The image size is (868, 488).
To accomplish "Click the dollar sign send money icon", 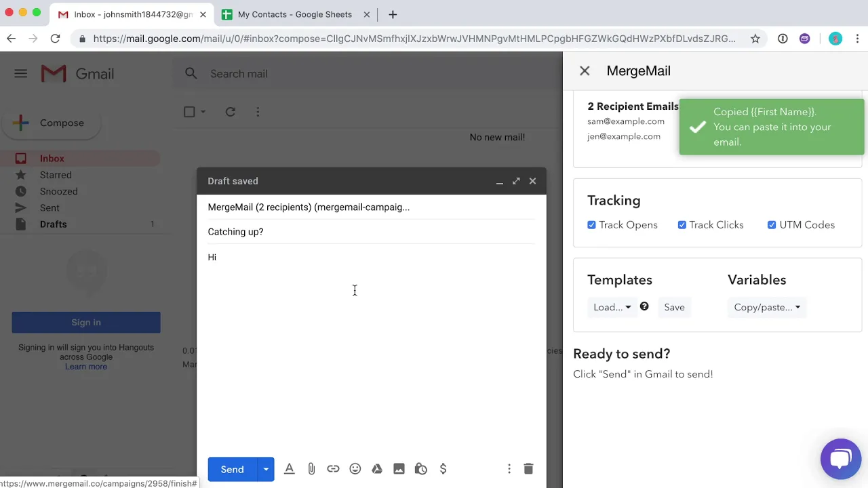I will pyautogui.click(x=443, y=469).
